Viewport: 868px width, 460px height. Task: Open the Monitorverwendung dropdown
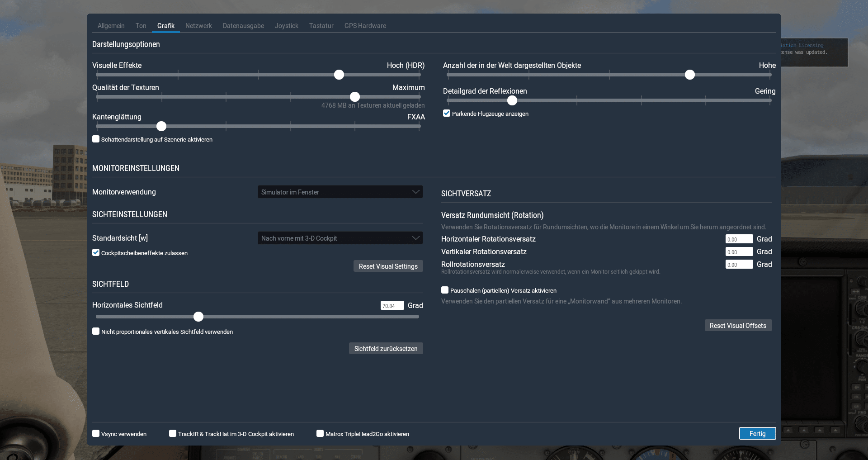[x=340, y=192]
